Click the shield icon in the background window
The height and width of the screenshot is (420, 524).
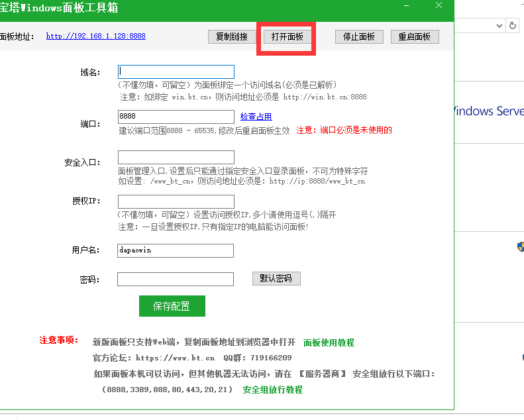(x=520, y=247)
